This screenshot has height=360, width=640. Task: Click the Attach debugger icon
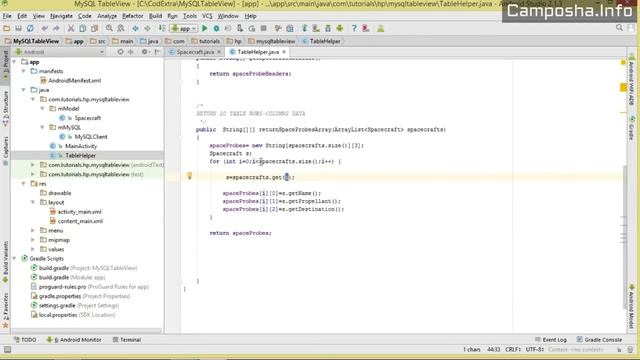[x=240, y=28]
